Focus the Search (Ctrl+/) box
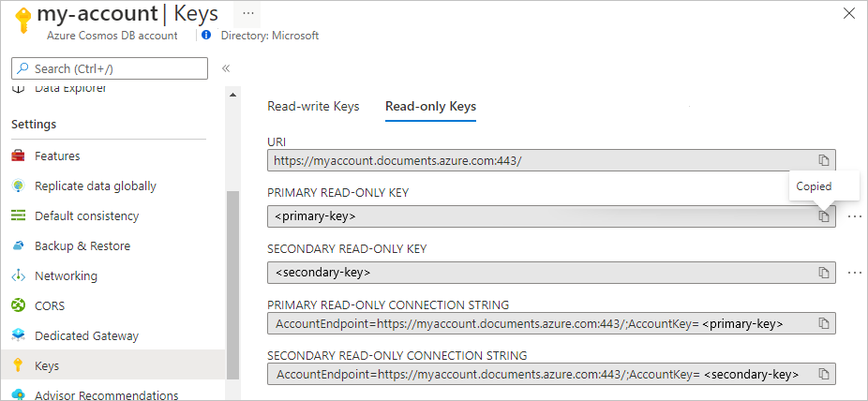 (110, 68)
